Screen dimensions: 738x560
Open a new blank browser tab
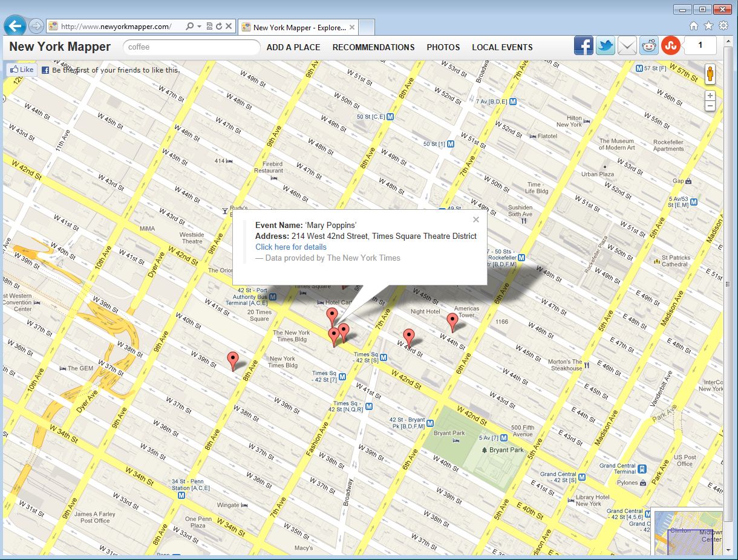pos(367,27)
